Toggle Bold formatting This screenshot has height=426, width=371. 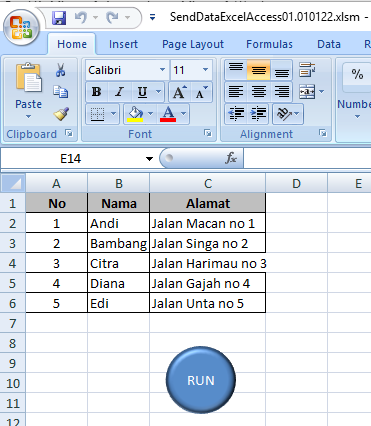click(x=97, y=92)
